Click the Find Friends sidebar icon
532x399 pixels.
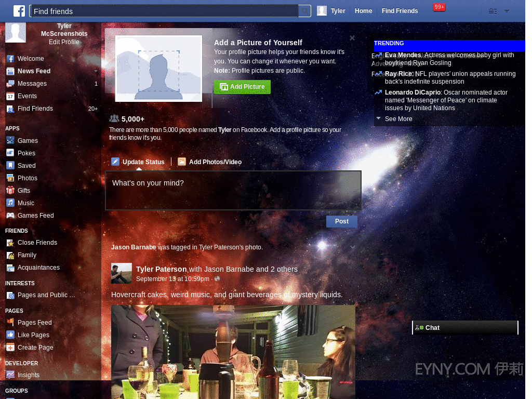click(x=10, y=109)
